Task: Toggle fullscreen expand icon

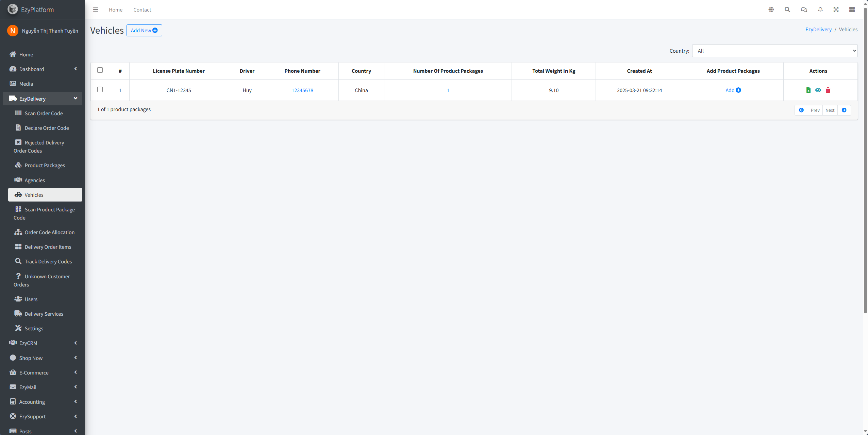Action: click(836, 10)
